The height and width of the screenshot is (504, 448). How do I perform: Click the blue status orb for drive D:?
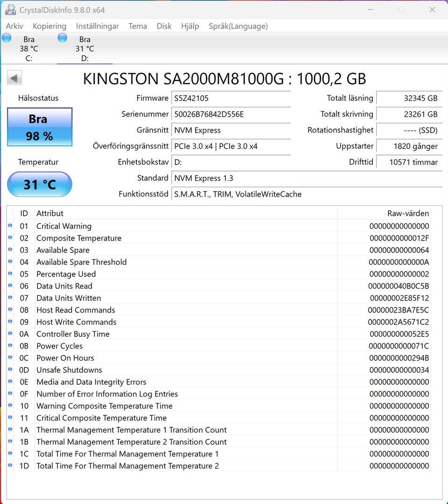click(x=62, y=38)
